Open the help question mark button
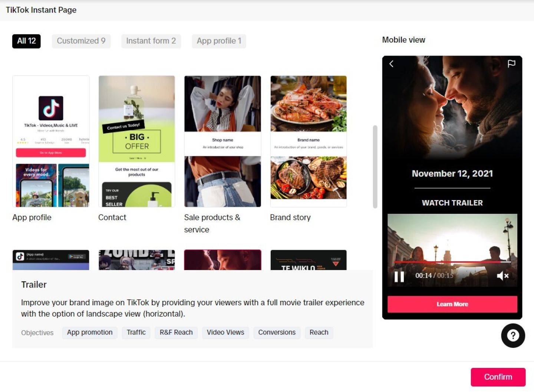 pyautogui.click(x=513, y=336)
